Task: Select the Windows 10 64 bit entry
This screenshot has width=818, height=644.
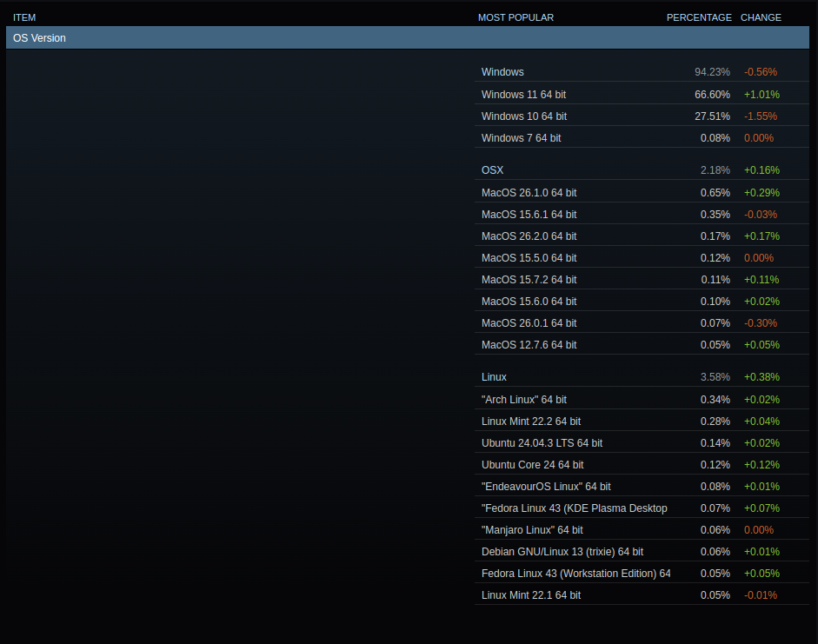Action: click(x=523, y=116)
